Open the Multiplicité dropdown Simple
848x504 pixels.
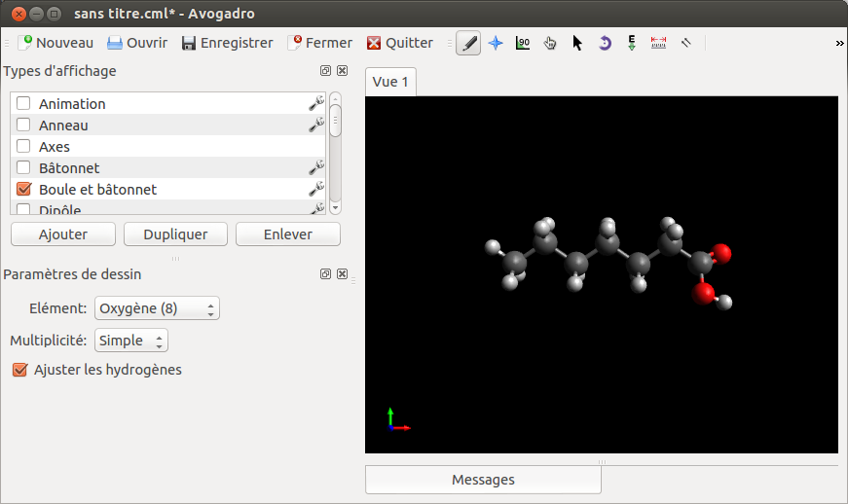pos(130,341)
